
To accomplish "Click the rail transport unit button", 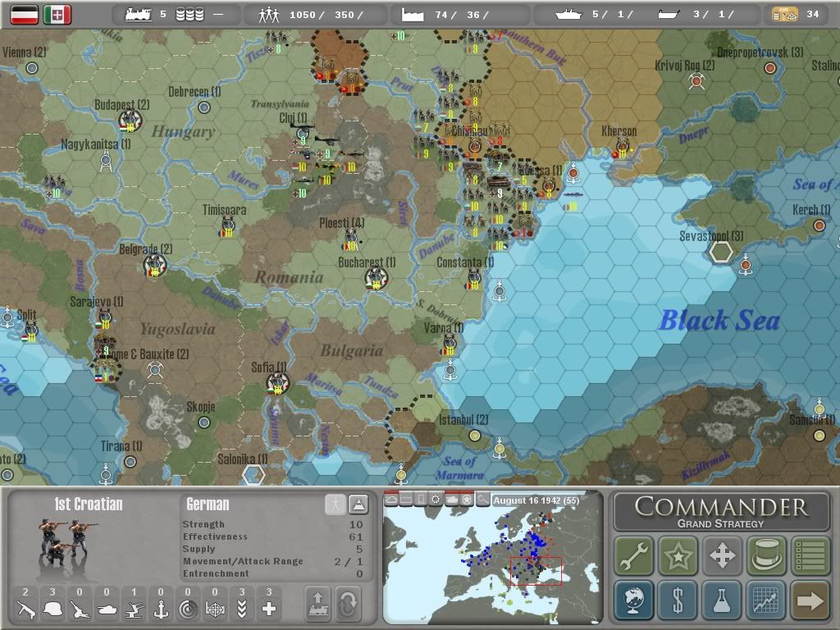I will click(x=317, y=604).
